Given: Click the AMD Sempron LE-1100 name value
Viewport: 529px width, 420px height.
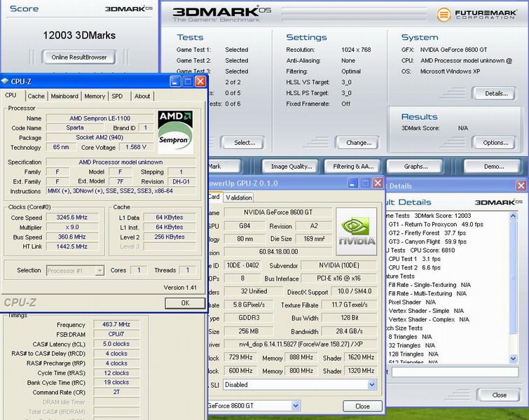Looking at the screenshot, I should point(100,118).
